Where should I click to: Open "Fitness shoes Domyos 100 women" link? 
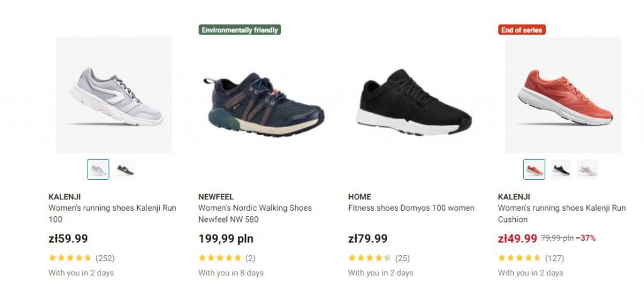click(x=411, y=208)
